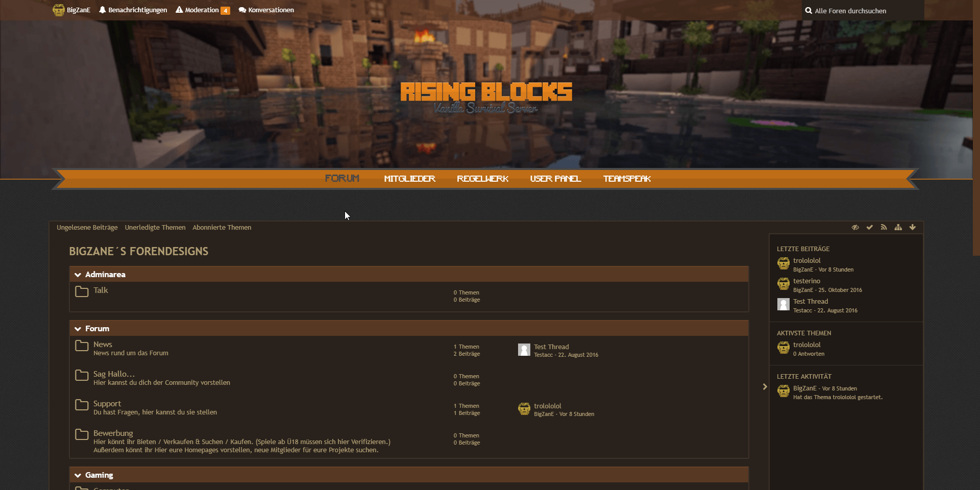Collapse sidebar with the chevron arrow
The height and width of the screenshot is (490, 980).
[x=765, y=386]
